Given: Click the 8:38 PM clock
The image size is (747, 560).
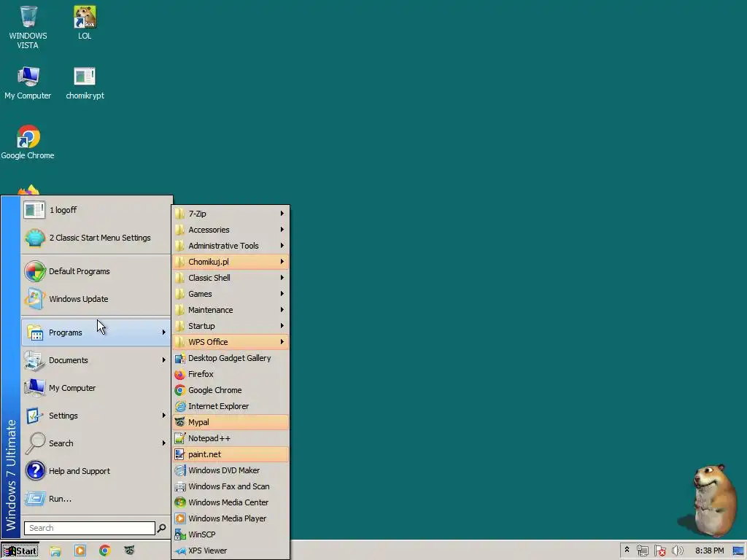Looking at the screenshot, I should click(x=709, y=551).
